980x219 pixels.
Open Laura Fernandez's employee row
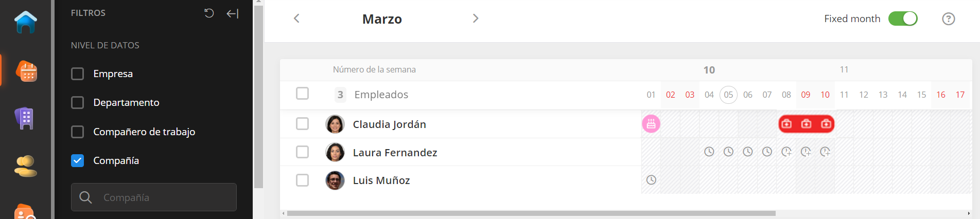[x=395, y=153]
